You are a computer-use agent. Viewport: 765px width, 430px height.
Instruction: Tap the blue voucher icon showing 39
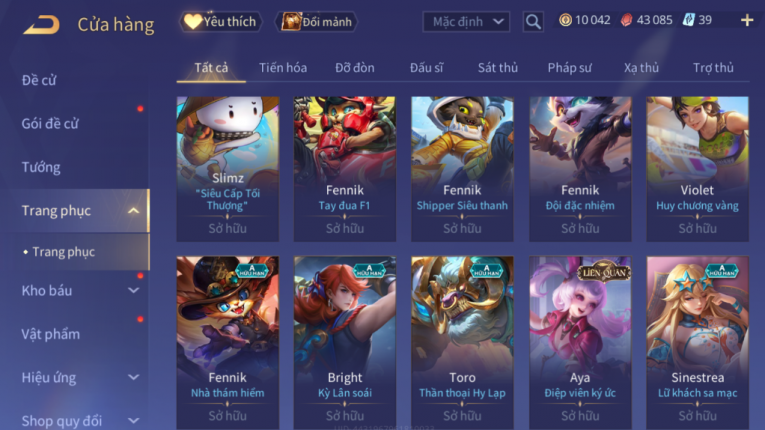(688, 20)
